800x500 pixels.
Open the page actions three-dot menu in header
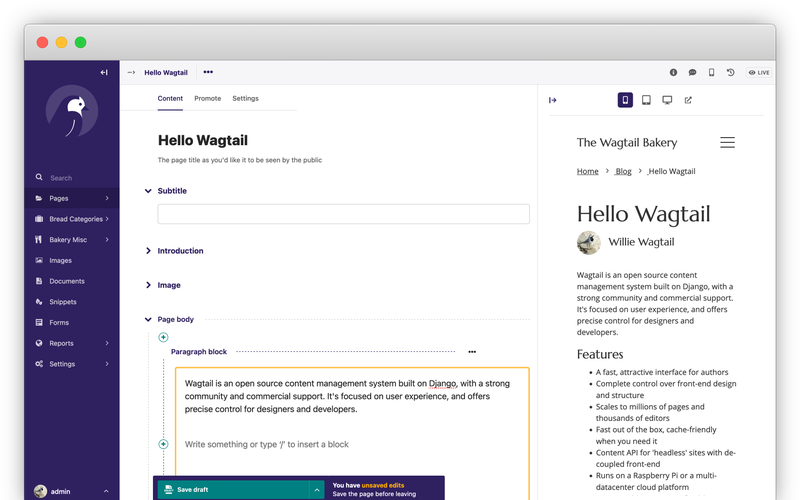point(208,72)
